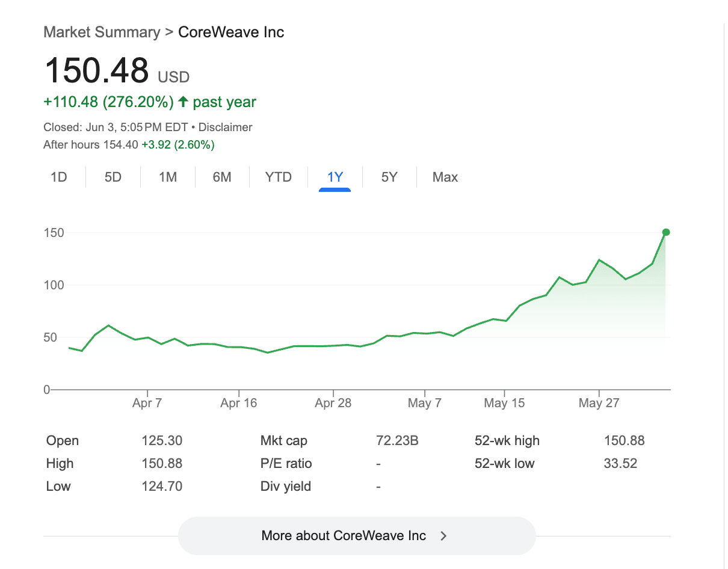Click the 100 y-axis label
Viewport: 728px width, 569px height.
54,285
